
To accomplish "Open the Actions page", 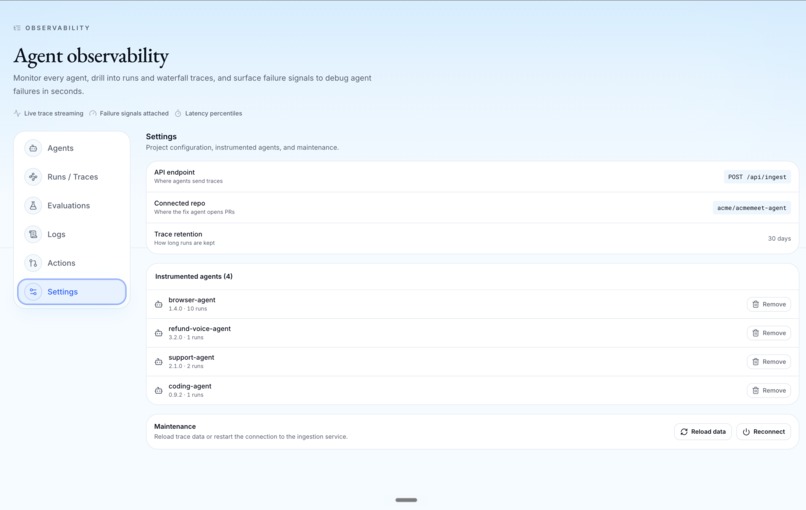I will click(71, 263).
